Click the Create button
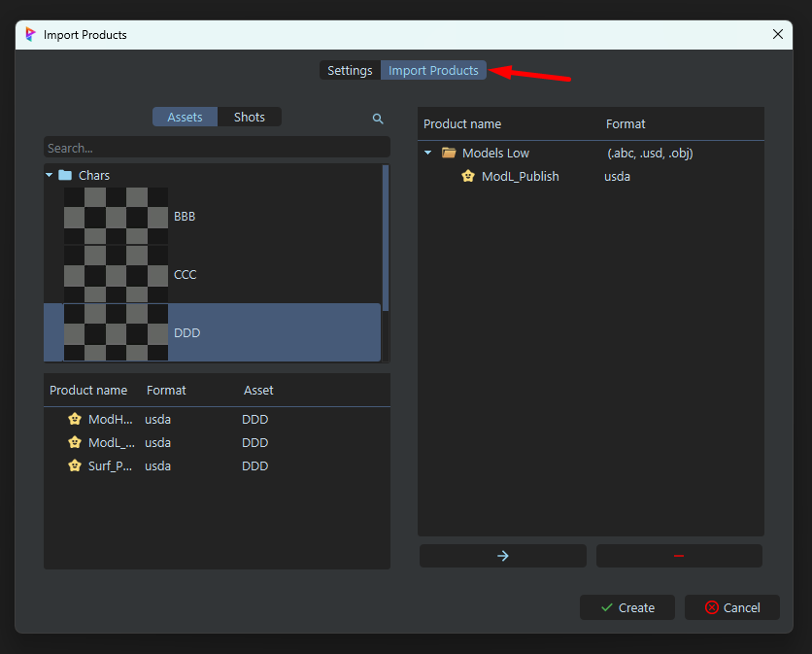Screen dimensions: 812x654 click(x=626, y=607)
